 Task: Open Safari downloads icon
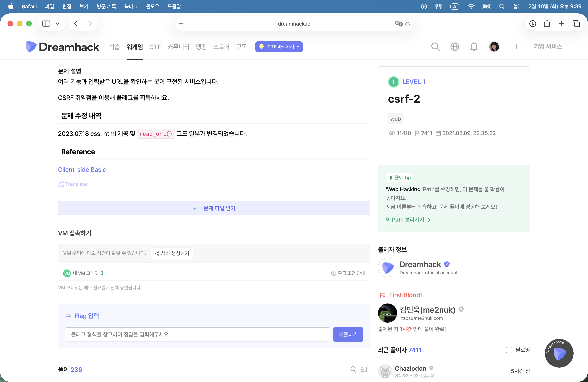533,24
